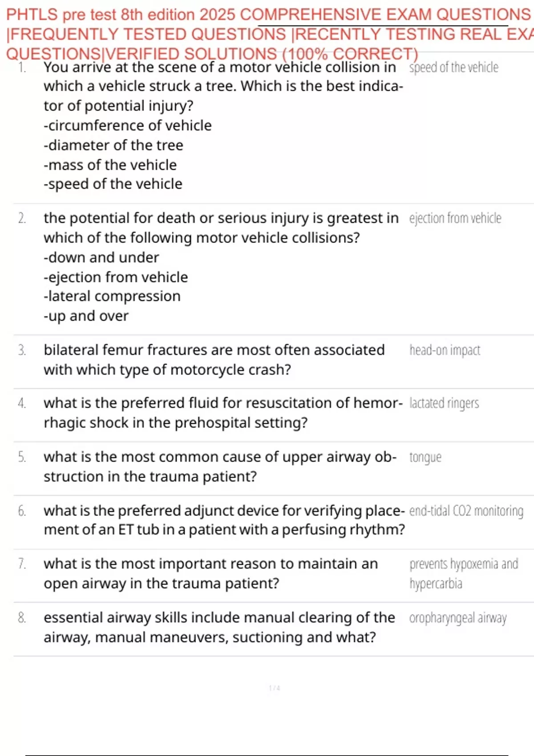Select the '-speed of the vehicle' option
This screenshot has width=534, height=756.
(113, 184)
